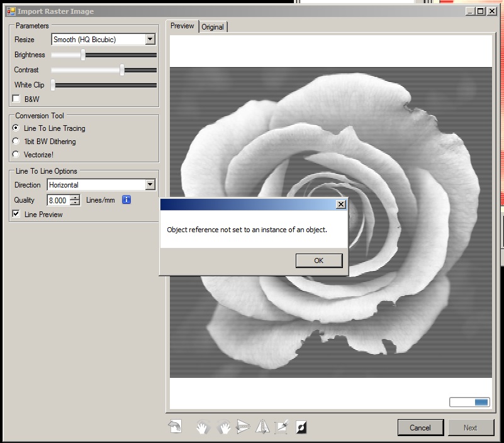The image size is (504, 443).
Task: Select the Preview tab
Action: click(x=182, y=26)
